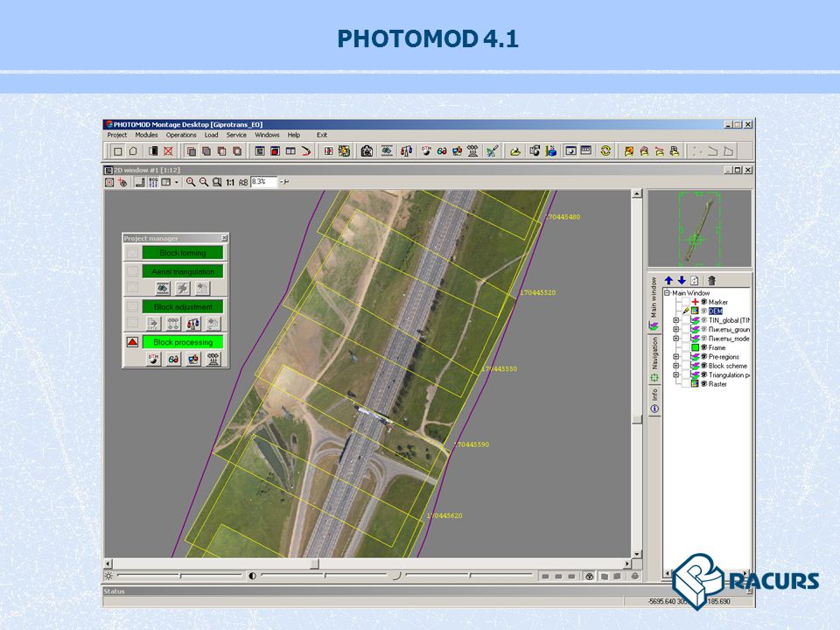The height and width of the screenshot is (630, 840).
Task: Click the target icon at 2D window toolbar start
Action: (x=109, y=182)
